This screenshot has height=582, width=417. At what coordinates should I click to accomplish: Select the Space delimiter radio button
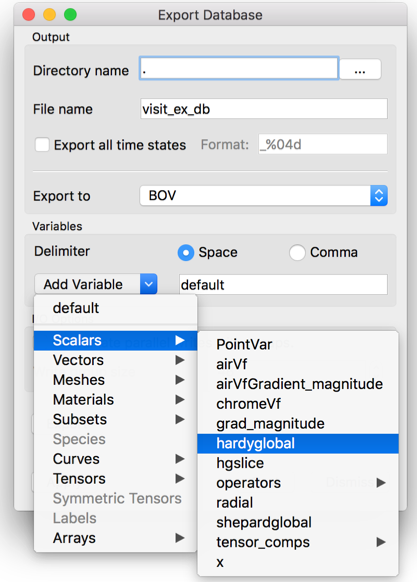186,253
